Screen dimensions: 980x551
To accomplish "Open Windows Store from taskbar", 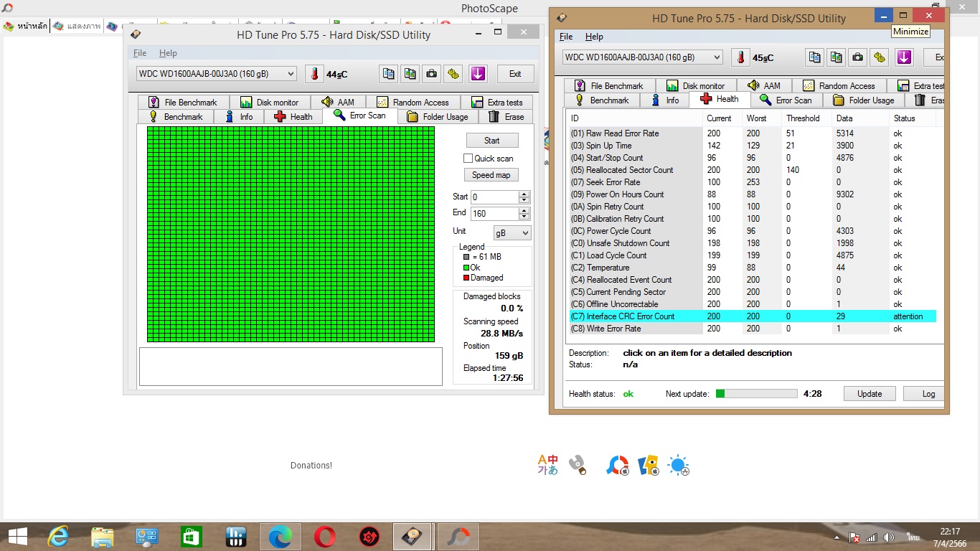I will (x=192, y=536).
